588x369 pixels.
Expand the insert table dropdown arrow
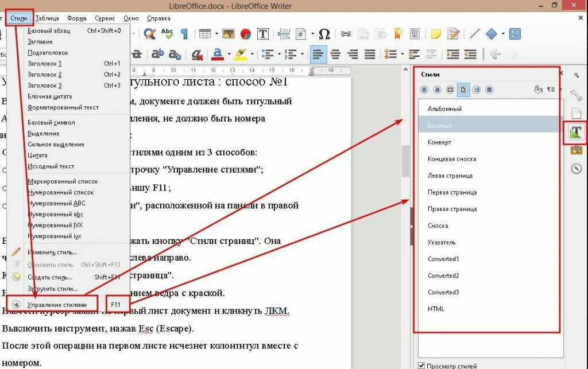click(x=216, y=34)
